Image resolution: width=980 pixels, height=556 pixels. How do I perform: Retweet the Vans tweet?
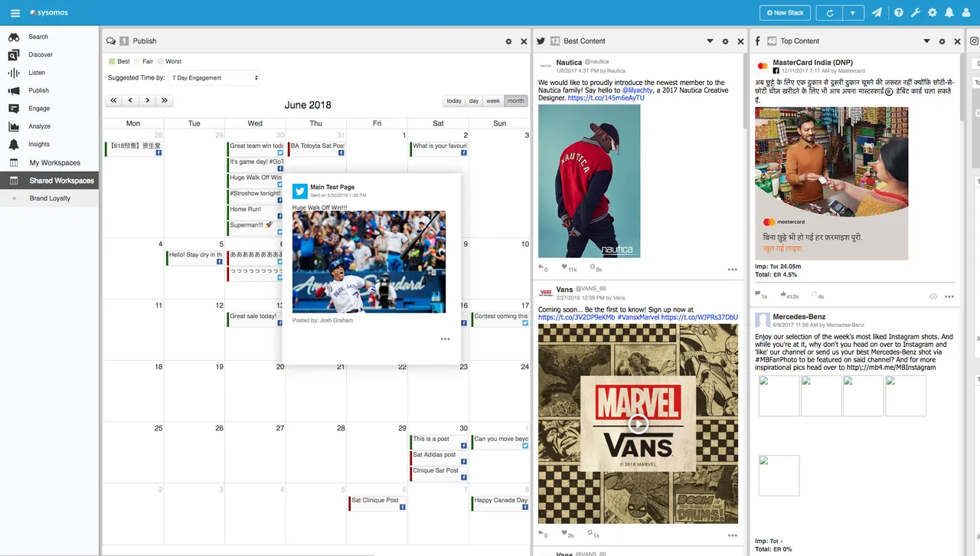pos(590,533)
